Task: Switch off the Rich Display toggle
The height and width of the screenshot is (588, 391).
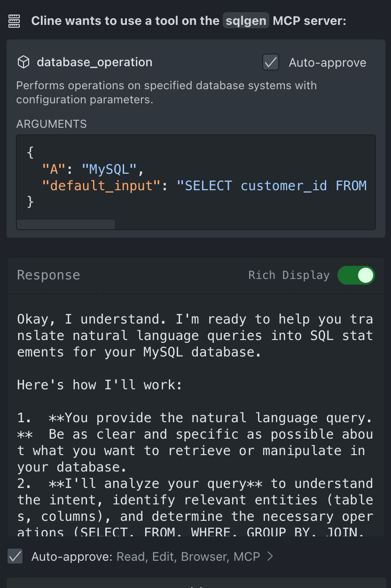Action: click(356, 275)
